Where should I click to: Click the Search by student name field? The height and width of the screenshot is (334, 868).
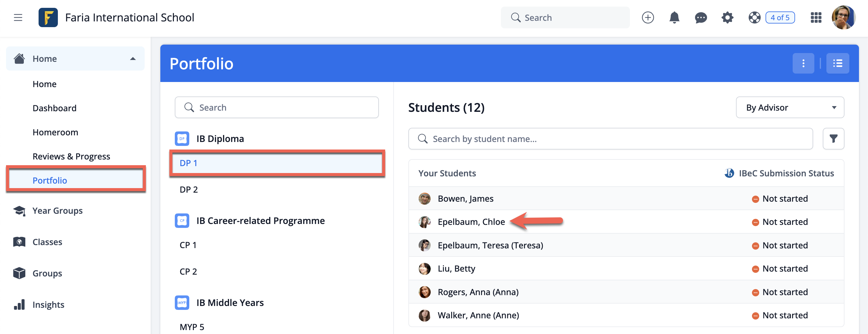(x=610, y=139)
